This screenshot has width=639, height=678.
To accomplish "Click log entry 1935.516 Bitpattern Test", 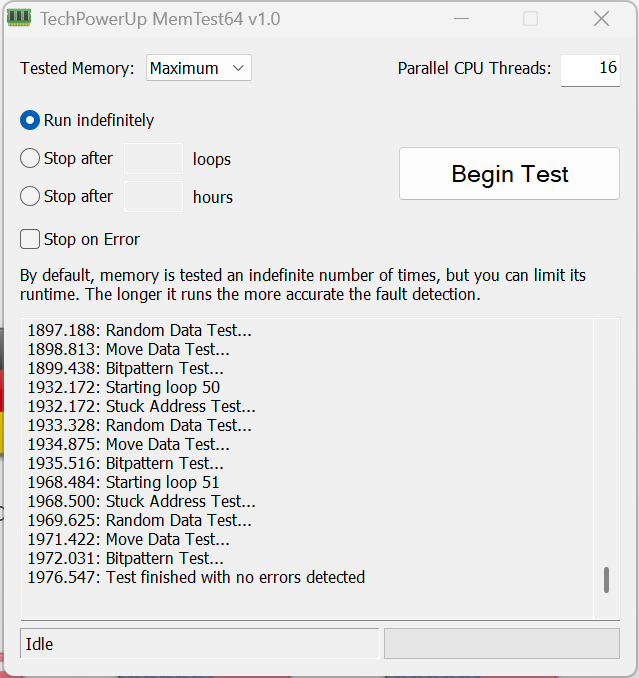I will (125, 464).
